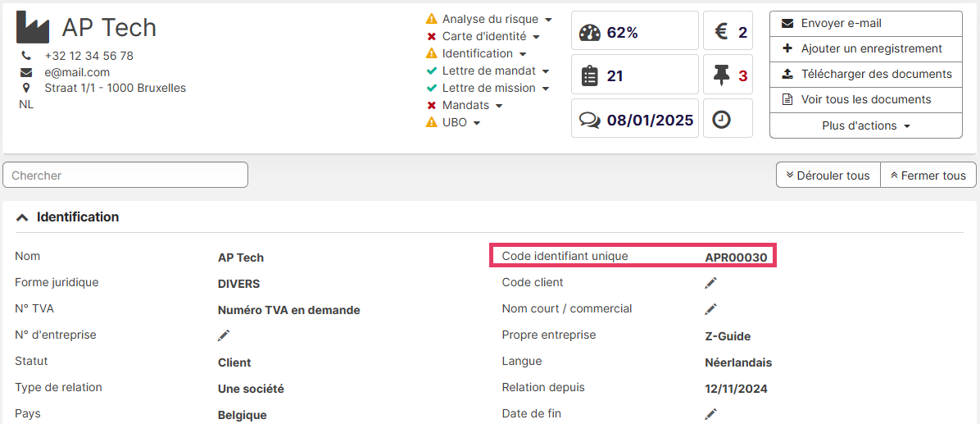Click Télécharger des documents
This screenshot has height=424, width=980.
pyautogui.click(x=866, y=74)
